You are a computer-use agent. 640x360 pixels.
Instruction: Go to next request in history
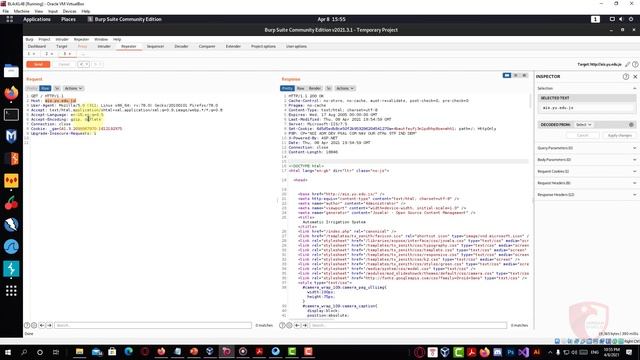97,64
